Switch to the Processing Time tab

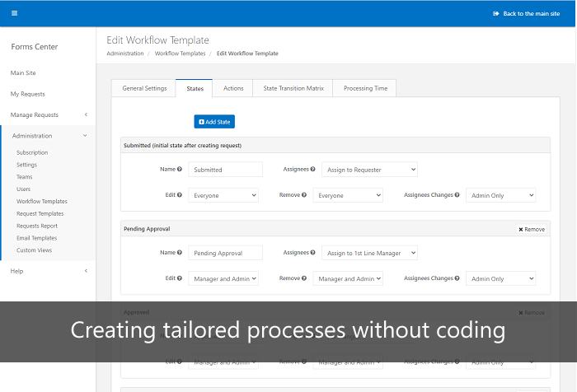click(x=365, y=88)
